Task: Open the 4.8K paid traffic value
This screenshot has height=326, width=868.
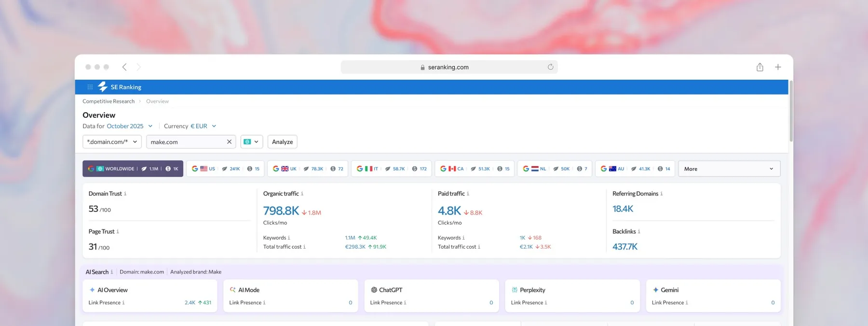Action: click(449, 211)
